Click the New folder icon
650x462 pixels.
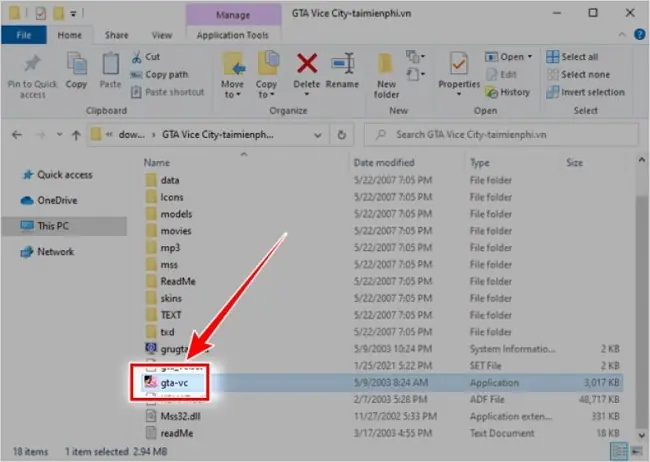click(x=386, y=65)
